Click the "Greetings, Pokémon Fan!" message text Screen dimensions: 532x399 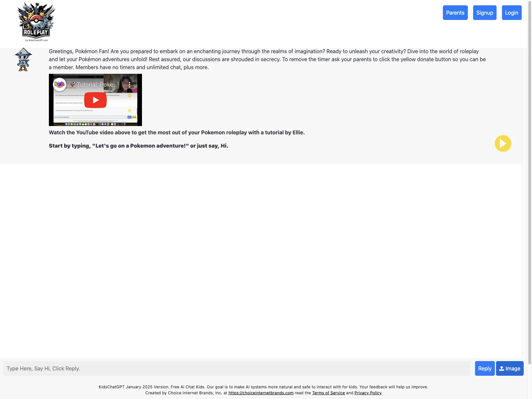pyautogui.click(x=267, y=59)
